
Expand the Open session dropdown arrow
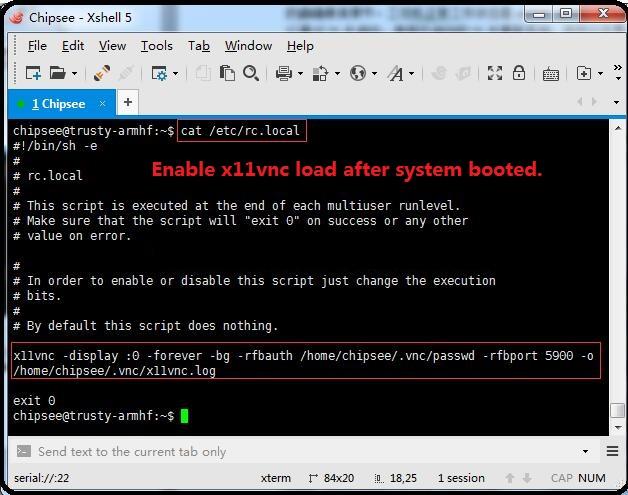(74, 74)
